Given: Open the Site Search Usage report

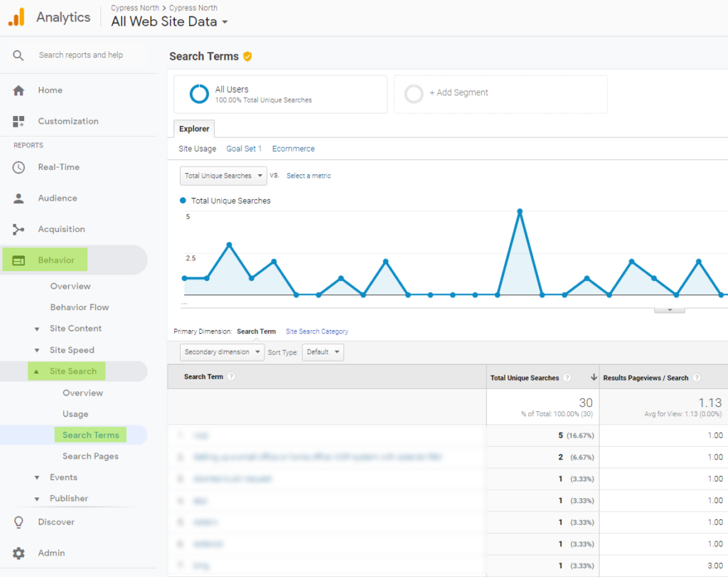Looking at the screenshot, I should (75, 414).
